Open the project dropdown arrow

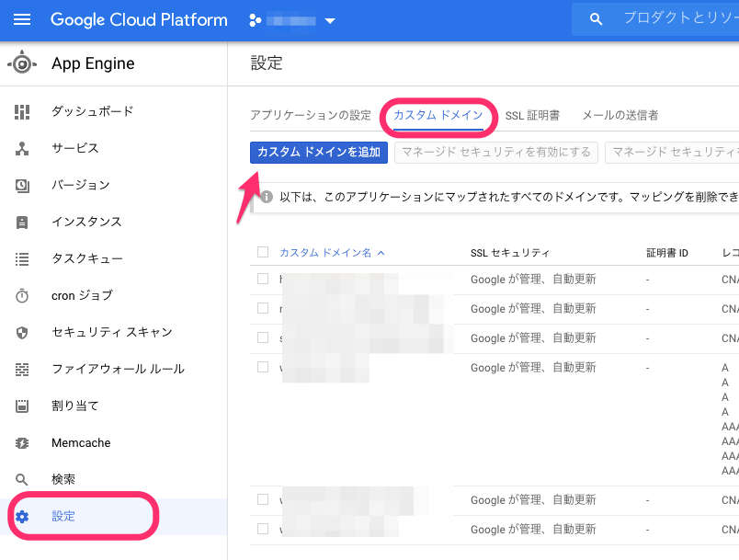330,21
